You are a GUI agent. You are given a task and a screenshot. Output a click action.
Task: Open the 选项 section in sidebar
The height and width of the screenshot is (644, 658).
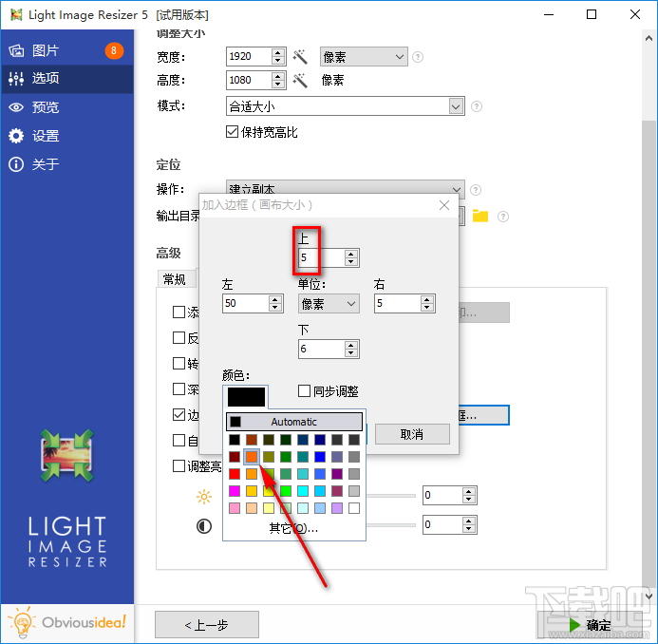[x=67, y=79]
